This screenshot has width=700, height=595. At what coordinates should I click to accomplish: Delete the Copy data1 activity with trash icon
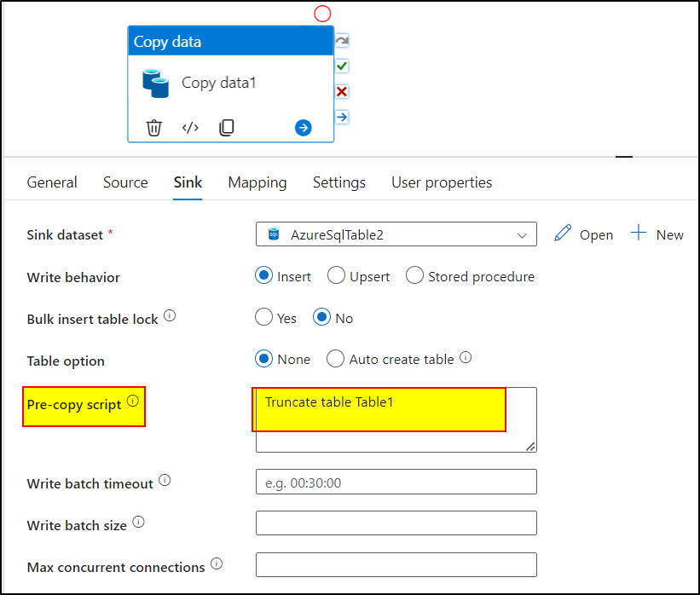153,128
